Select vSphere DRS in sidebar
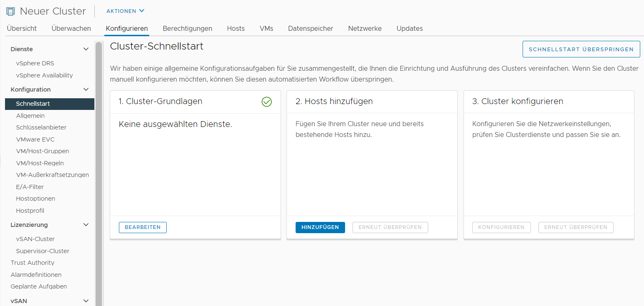644x306 pixels. [35, 63]
